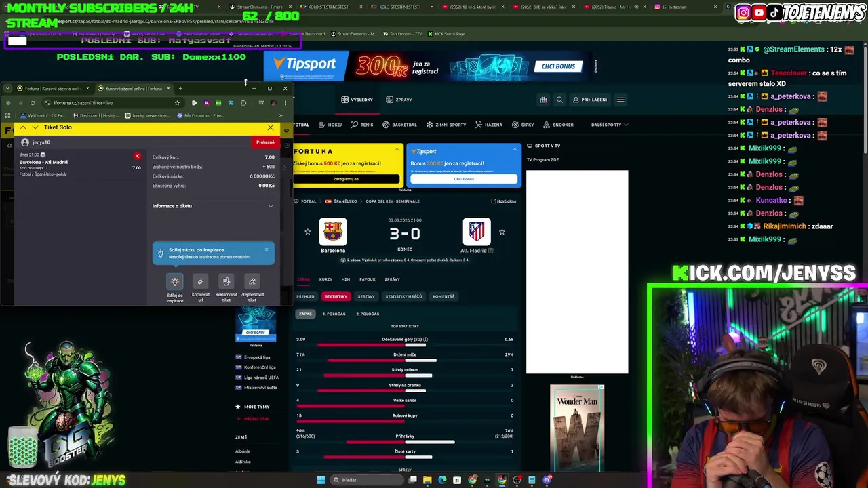
Task: Switch to the KURZY match tab
Action: pos(325,279)
